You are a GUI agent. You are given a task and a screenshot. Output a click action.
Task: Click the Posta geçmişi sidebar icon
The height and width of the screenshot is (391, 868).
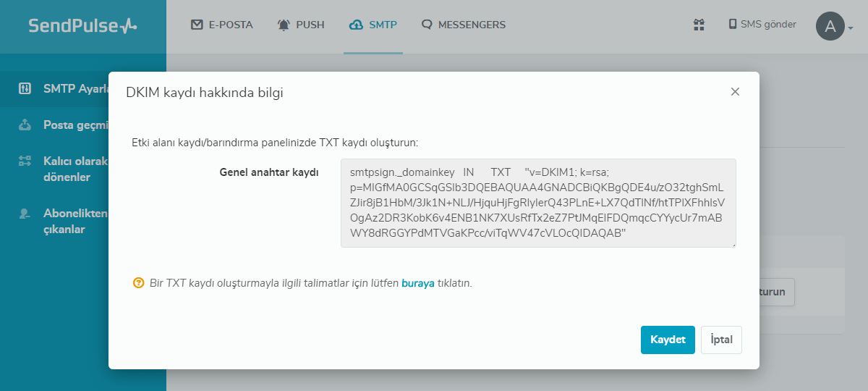click(x=25, y=125)
